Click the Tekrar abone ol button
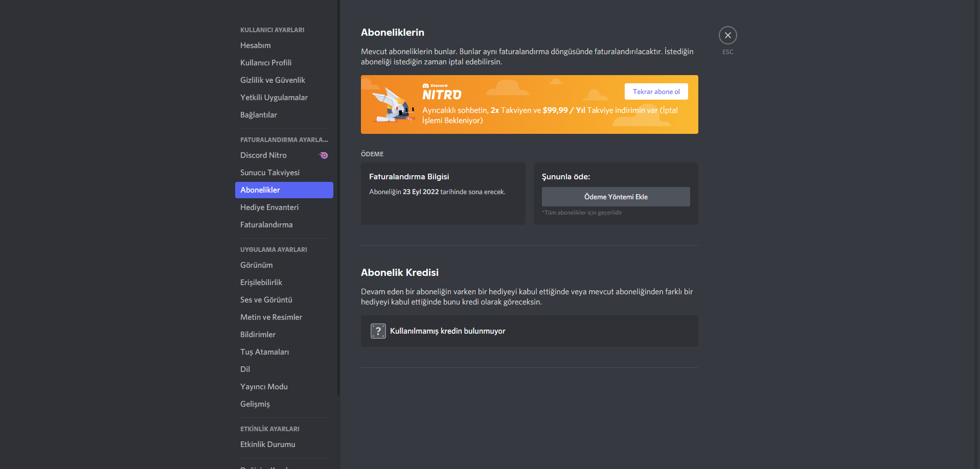The image size is (980, 469). 656,91
